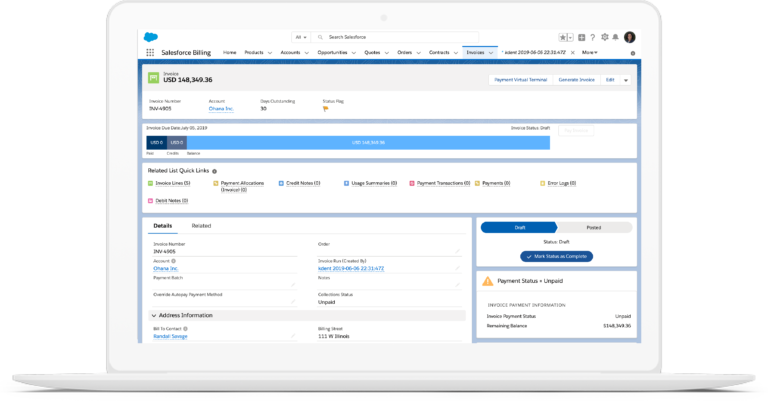768x401 pixels.
Task: Expand the Invoices tab dropdown chevron
Action: point(491,53)
